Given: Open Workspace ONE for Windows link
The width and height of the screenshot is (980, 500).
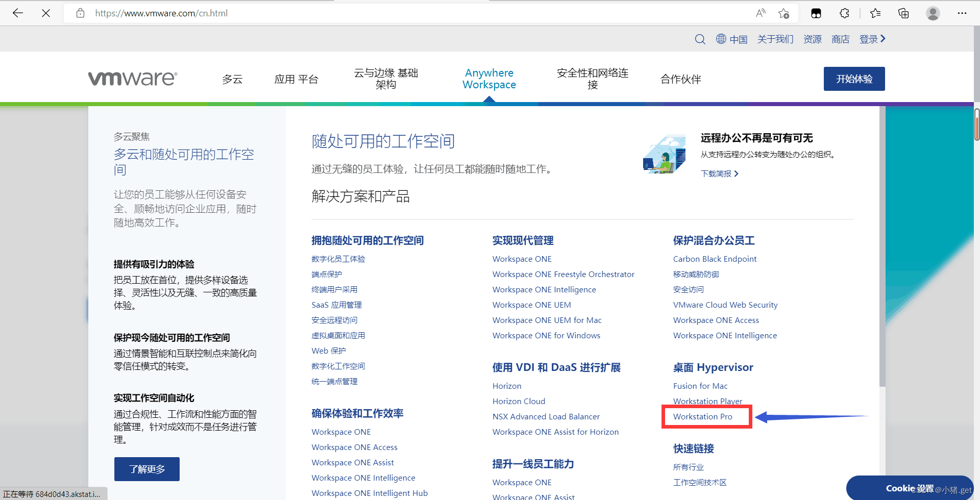Looking at the screenshot, I should (546, 335).
